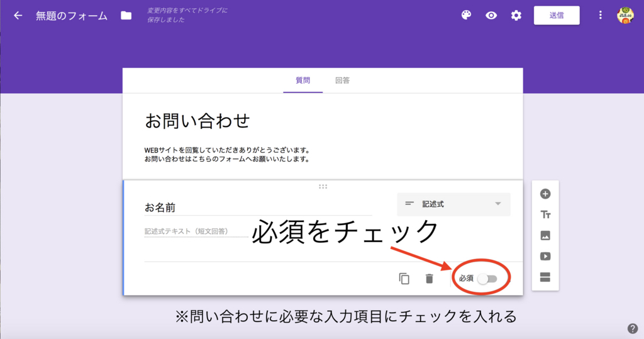
Task: Switch to the 質問 tab
Action: (x=303, y=81)
